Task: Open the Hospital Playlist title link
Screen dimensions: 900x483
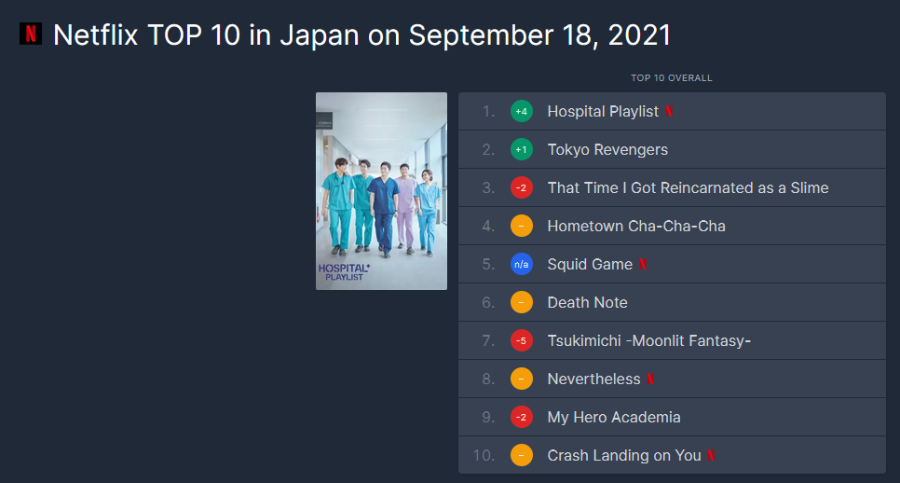Action: (602, 112)
